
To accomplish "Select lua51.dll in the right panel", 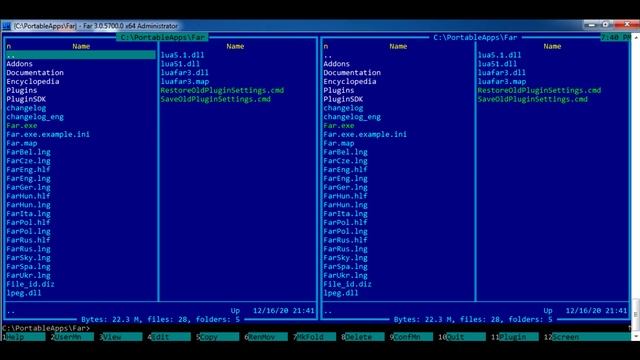I will tap(497, 64).
